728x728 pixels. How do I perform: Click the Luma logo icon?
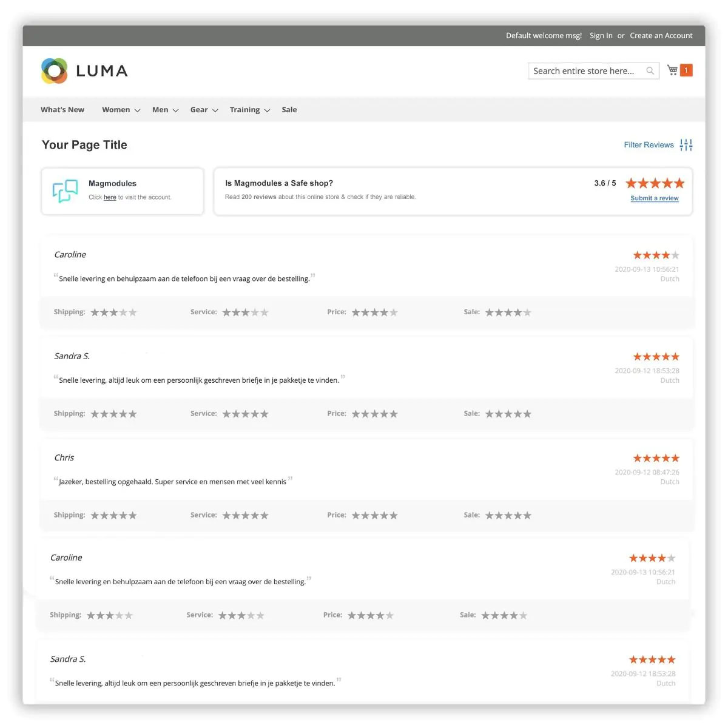click(x=54, y=71)
